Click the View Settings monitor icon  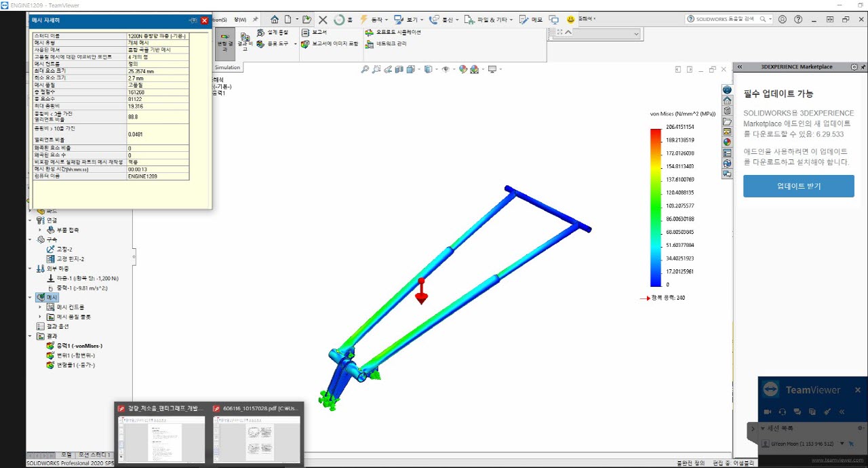tap(492, 69)
